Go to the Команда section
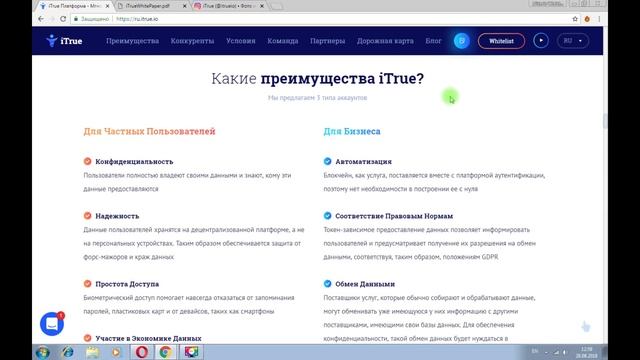640x360 pixels. pyautogui.click(x=282, y=41)
